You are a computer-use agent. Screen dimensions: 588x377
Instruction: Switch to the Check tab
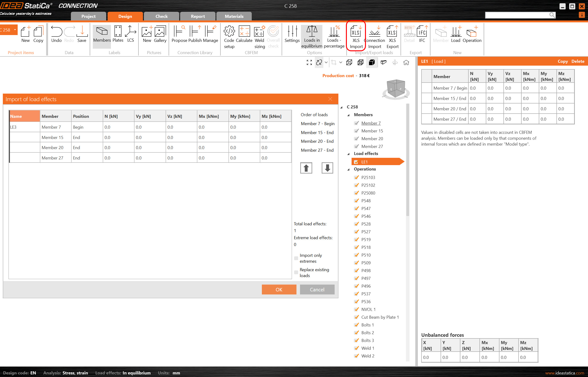click(161, 16)
